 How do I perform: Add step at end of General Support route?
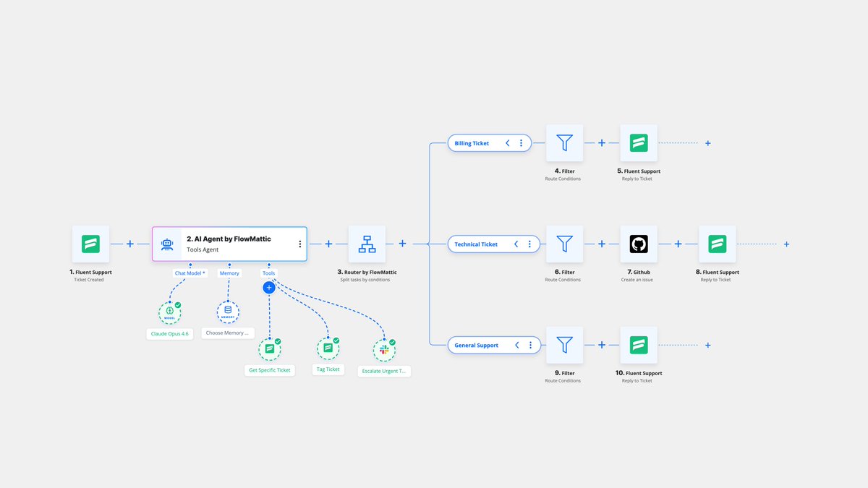[x=707, y=345]
